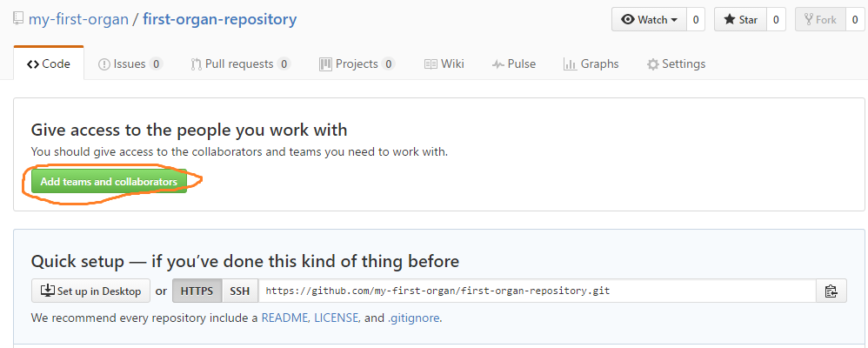Open the Issues tab

(x=130, y=64)
